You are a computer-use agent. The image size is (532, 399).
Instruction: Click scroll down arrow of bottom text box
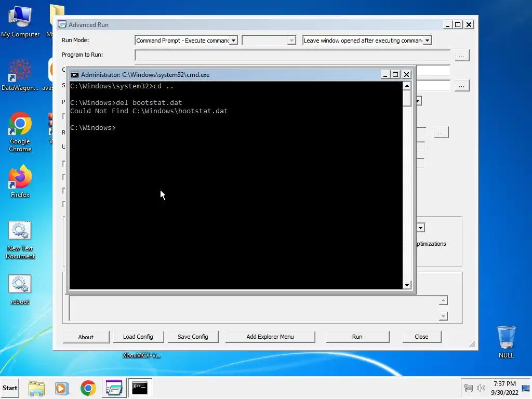[443, 316]
